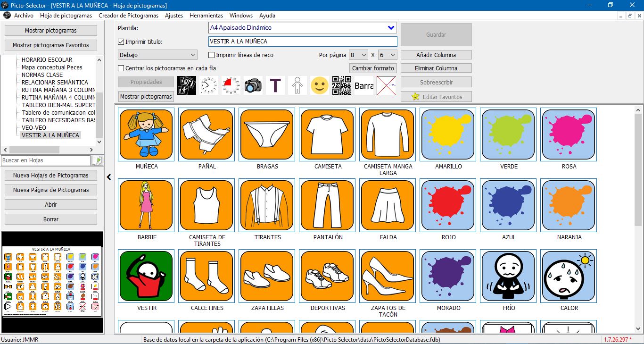This screenshot has width=644, height=344.
Task: Uncheck the Imprimir título checkbox
Action: click(x=121, y=42)
